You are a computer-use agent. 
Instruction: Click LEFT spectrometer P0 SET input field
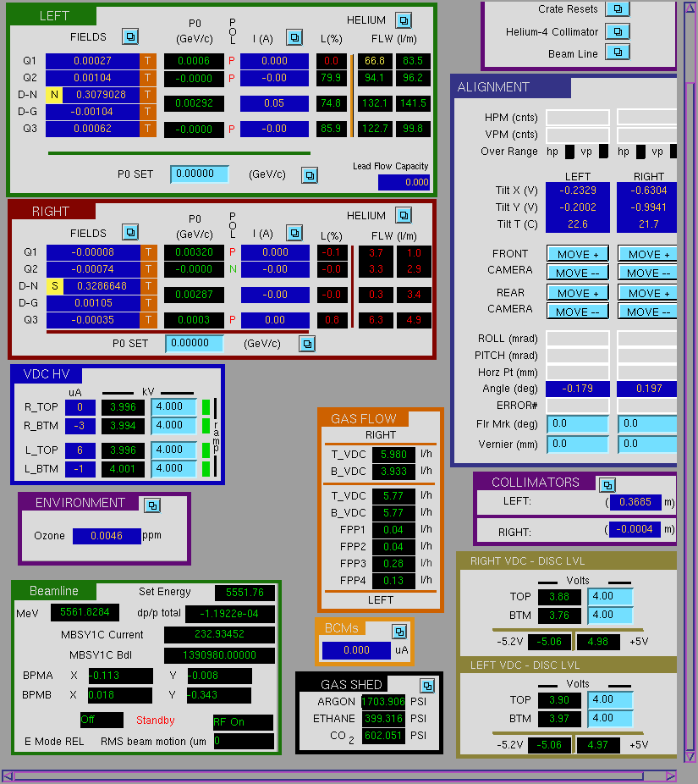click(x=200, y=174)
